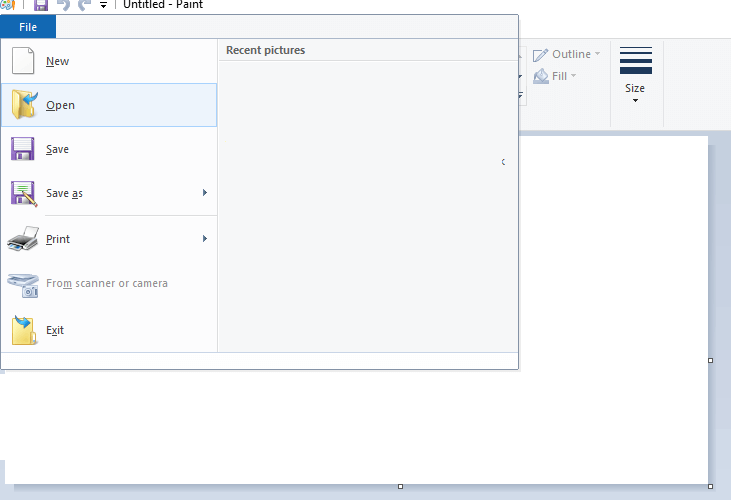Click the Redo arrow in title bar
This screenshot has width=731, height=500.
pyautogui.click(x=84, y=5)
